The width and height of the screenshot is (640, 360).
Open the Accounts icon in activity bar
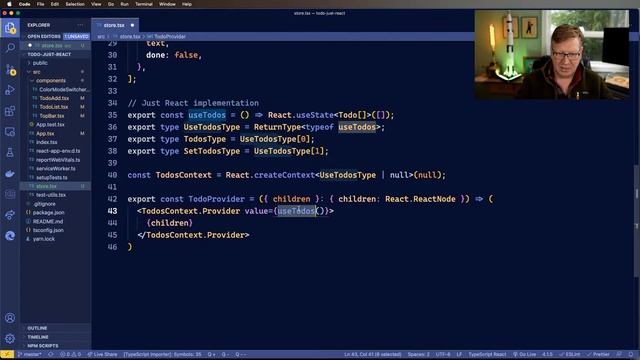click(x=10, y=318)
